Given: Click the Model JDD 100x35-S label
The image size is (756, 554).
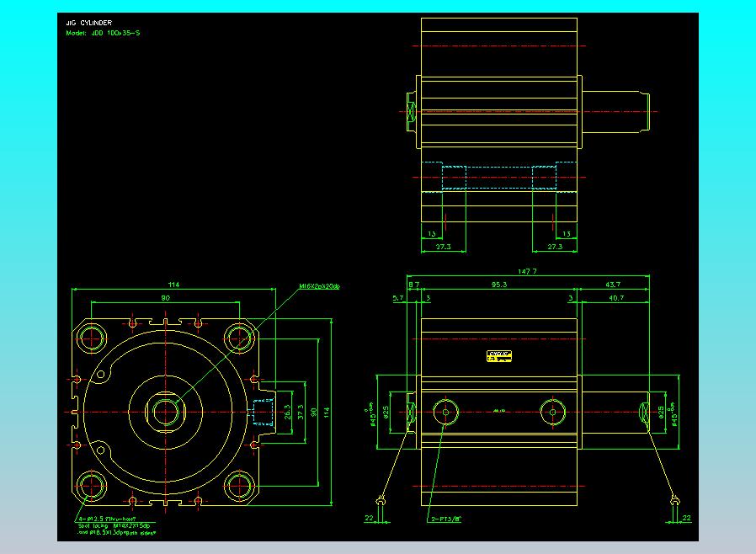Looking at the screenshot, I should tap(103, 33).
